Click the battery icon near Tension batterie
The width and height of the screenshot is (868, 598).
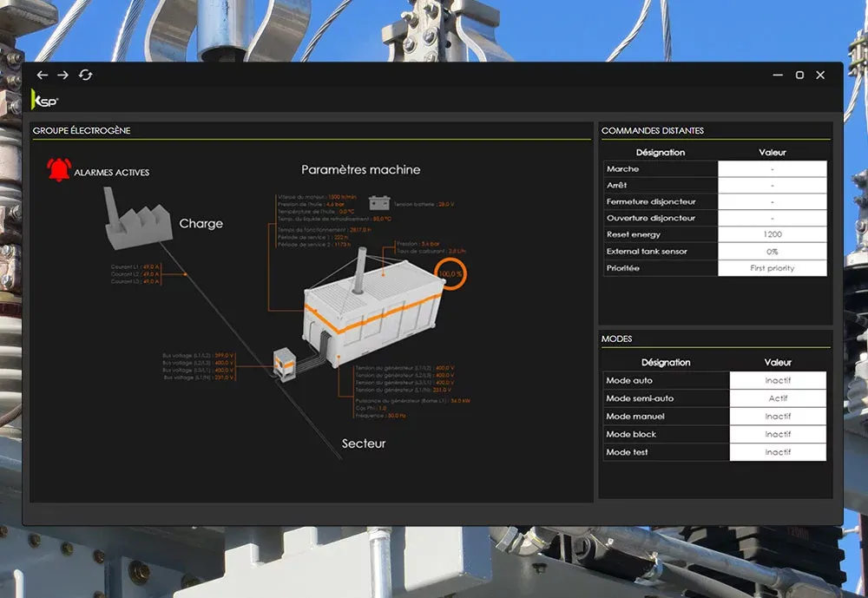378,203
